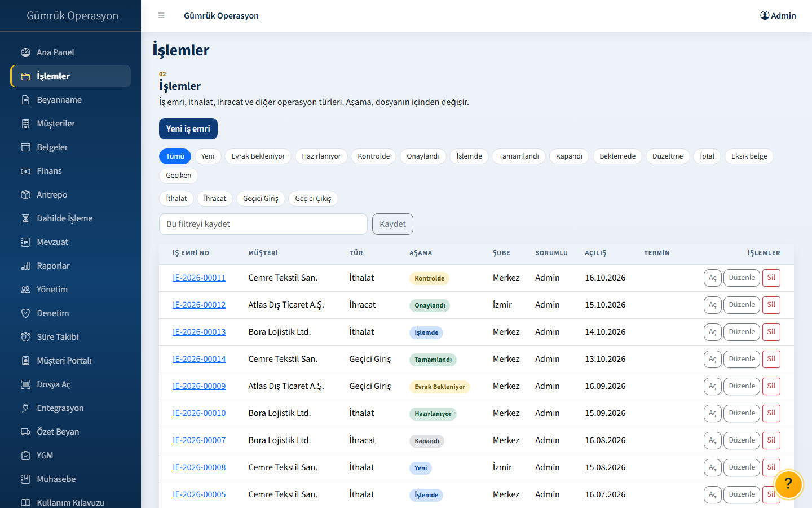This screenshot has width=812, height=508.
Task: Create a Yeni iş emri
Action: (x=188, y=129)
